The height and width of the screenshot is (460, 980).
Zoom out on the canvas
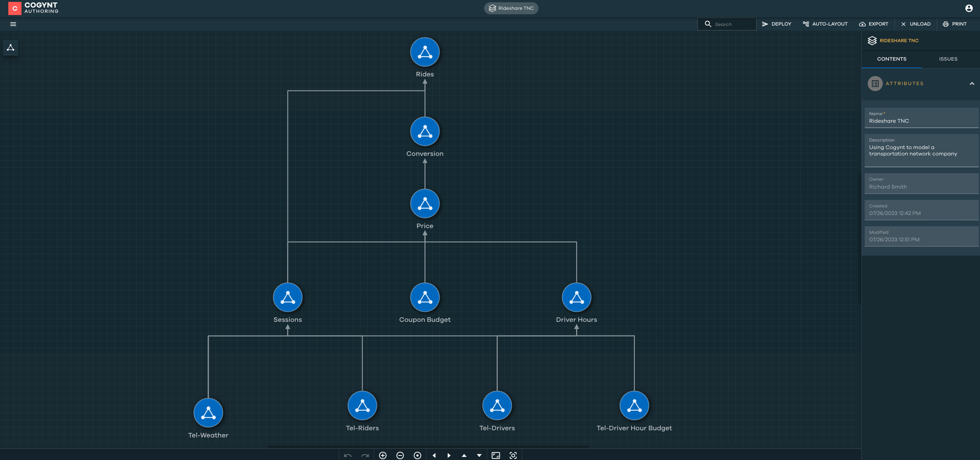400,455
